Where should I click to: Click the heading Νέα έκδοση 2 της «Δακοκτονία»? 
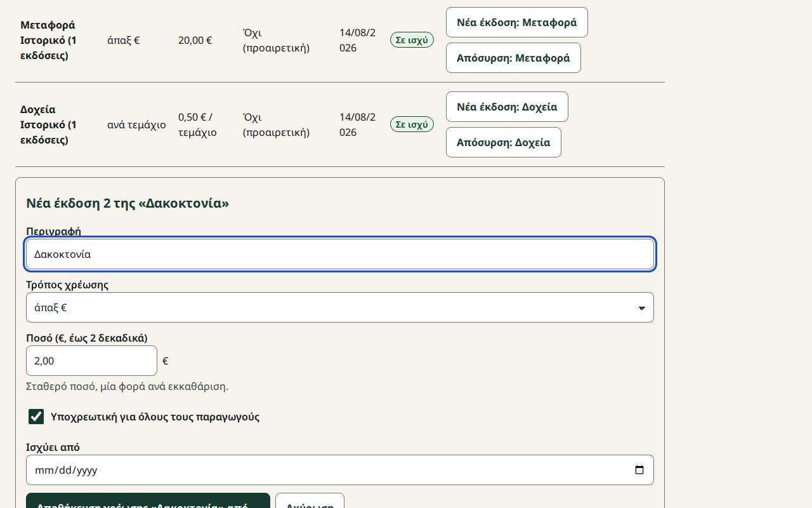pyautogui.click(x=128, y=203)
